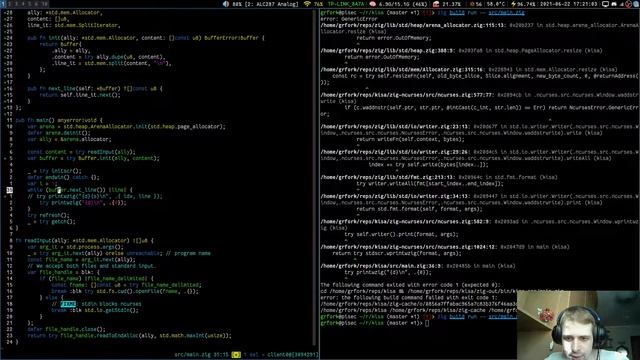Screen dimensions: 640x360
Task: Click the 'fn readInput' function definition line
Action: coord(84,241)
